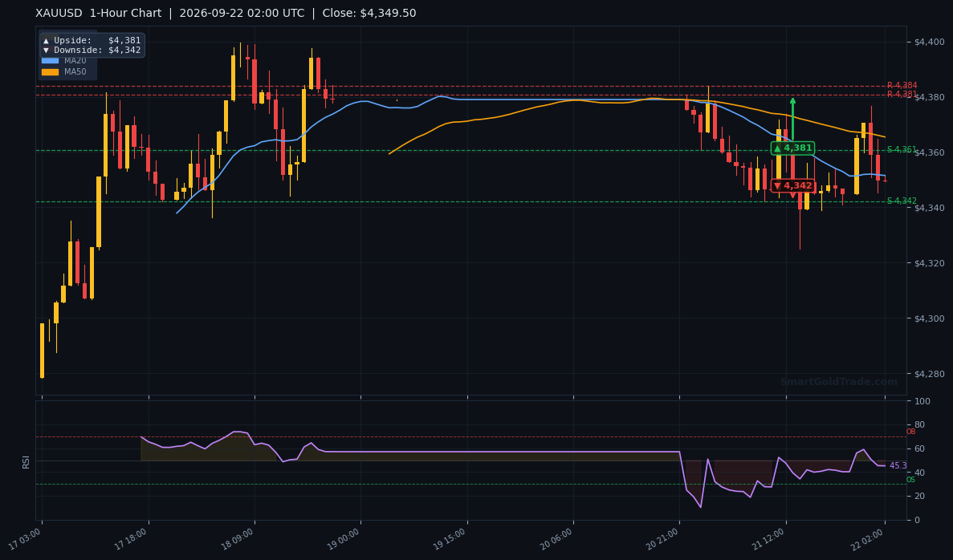Click the MA50 orange legend swatch

[50, 71]
